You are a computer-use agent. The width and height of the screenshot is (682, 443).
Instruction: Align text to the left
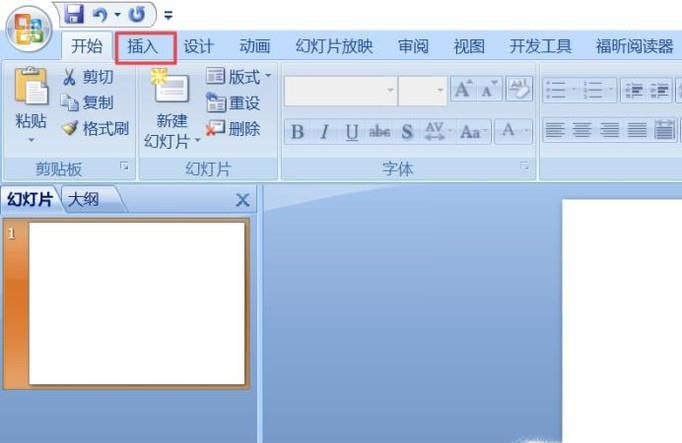(x=555, y=130)
